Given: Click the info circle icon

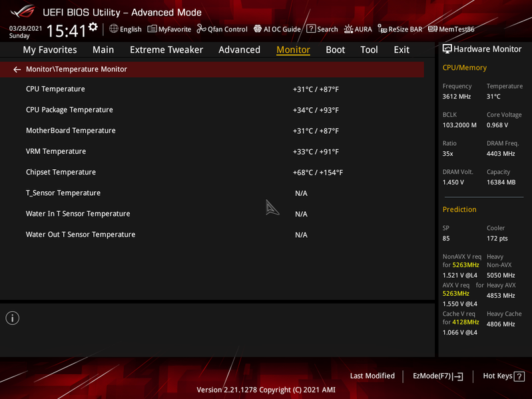Looking at the screenshot, I should pos(13,318).
